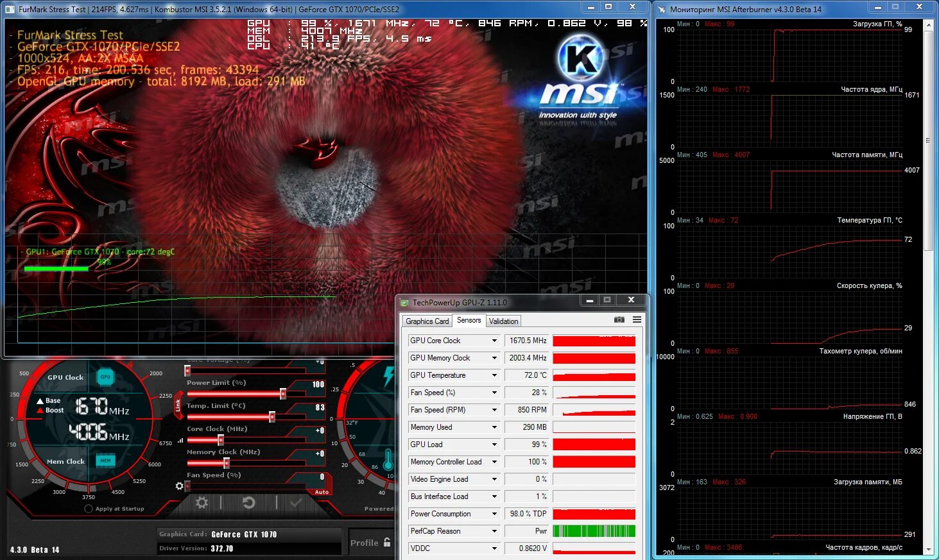The image size is (939, 560).
Task: Click the Power Consumption value 98.0 % TDP
Action: click(528, 514)
